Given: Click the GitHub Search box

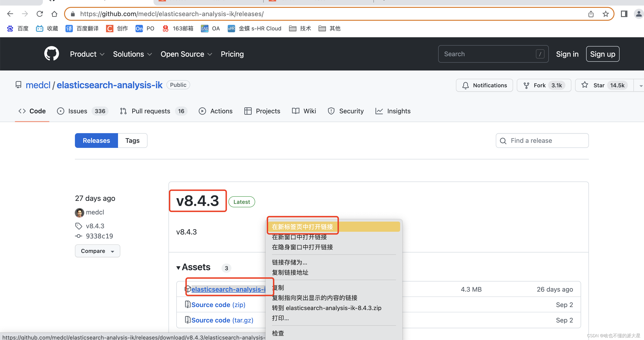Looking at the screenshot, I should pyautogui.click(x=493, y=54).
